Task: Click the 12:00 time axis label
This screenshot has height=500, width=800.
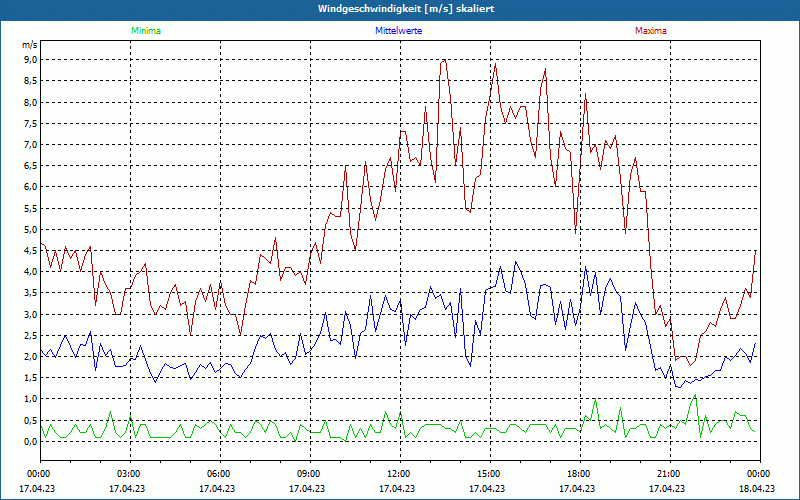Action: pyautogui.click(x=400, y=474)
